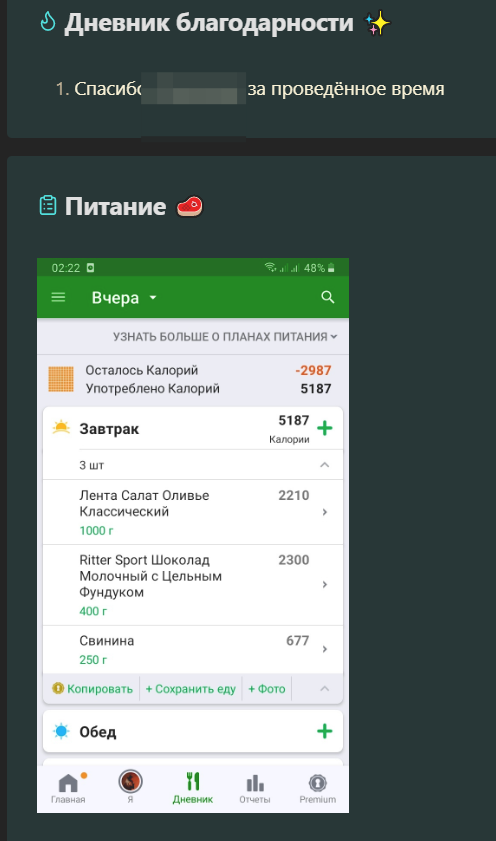Open the hamburger menu in green header
Image resolution: width=496 pixels, height=841 pixels.
58,297
